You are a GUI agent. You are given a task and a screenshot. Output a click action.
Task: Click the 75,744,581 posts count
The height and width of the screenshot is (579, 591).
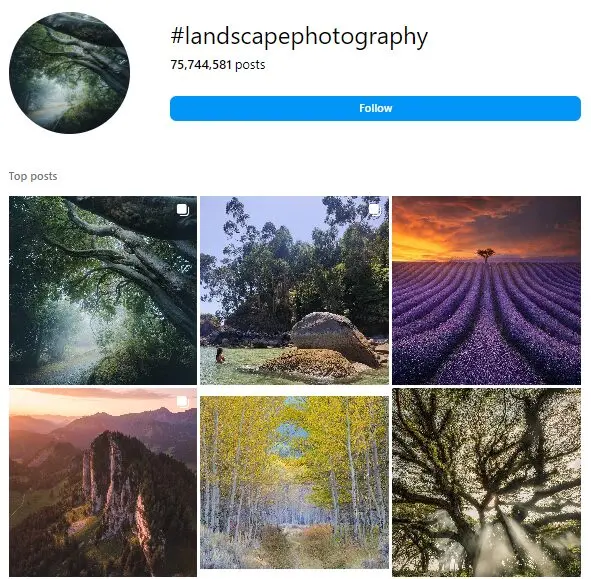pos(217,65)
